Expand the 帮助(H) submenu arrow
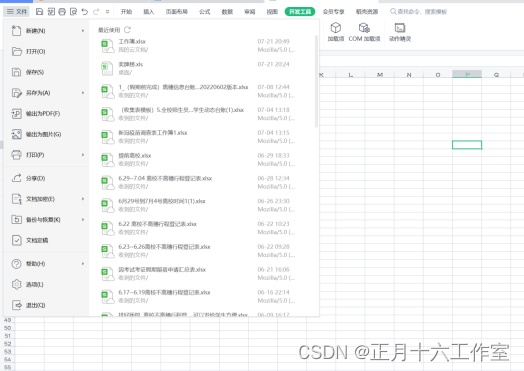 pyautogui.click(x=83, y=264)
